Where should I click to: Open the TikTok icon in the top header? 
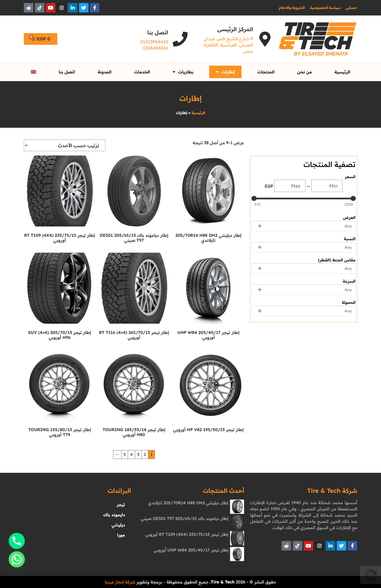(40, 8)
